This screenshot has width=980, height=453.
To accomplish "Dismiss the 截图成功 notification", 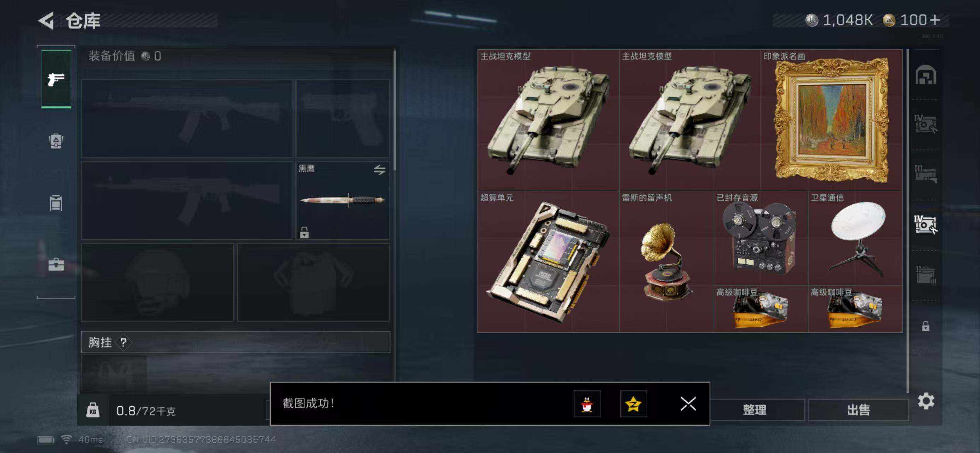I will point(688,404).
